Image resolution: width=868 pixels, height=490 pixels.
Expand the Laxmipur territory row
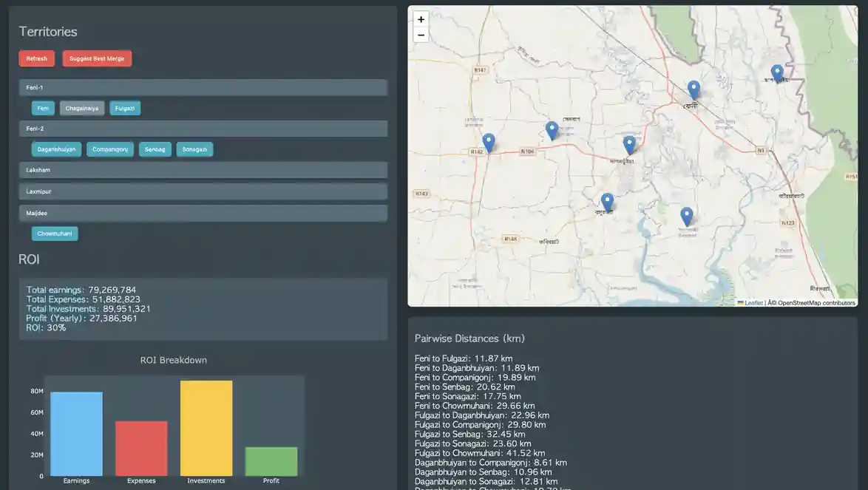point(203,192)
